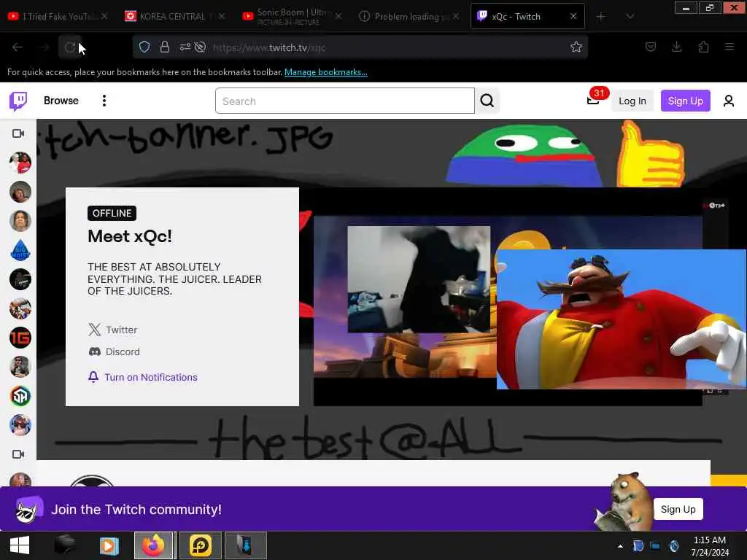Click the lower camera icon in sidebar
The width and height of the screenshot is (747, 560).
pyautogui.click(x=18, y=454)
